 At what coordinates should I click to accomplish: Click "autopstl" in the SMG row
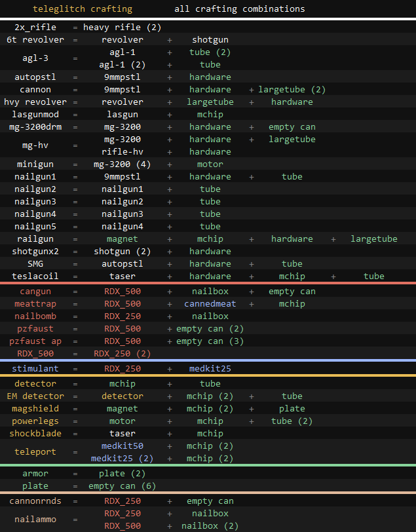click(x=122, y=263)
